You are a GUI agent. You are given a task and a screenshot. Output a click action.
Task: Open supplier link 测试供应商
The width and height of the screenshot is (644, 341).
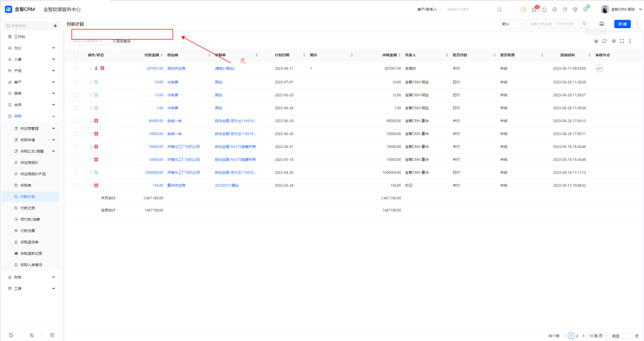(176, 68)
